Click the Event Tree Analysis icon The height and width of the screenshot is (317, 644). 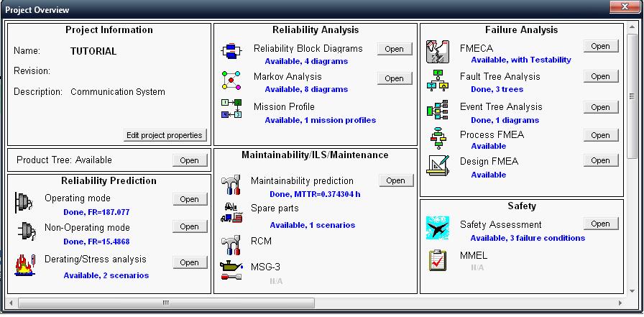[438, 110]
